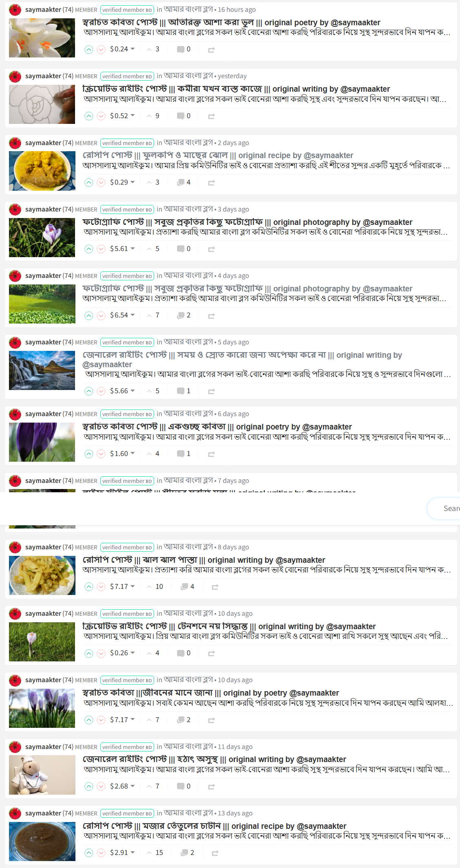Upvote the $0.29 cauliflower recipe post
The width and height of the screenshot is (460, 868).
tap(89, 183)
